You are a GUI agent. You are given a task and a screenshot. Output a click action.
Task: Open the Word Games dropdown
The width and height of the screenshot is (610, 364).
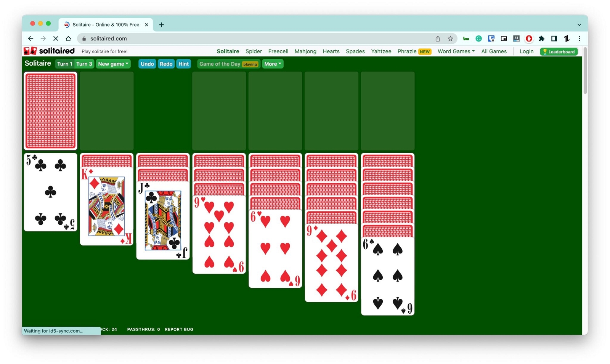point(456,51)
